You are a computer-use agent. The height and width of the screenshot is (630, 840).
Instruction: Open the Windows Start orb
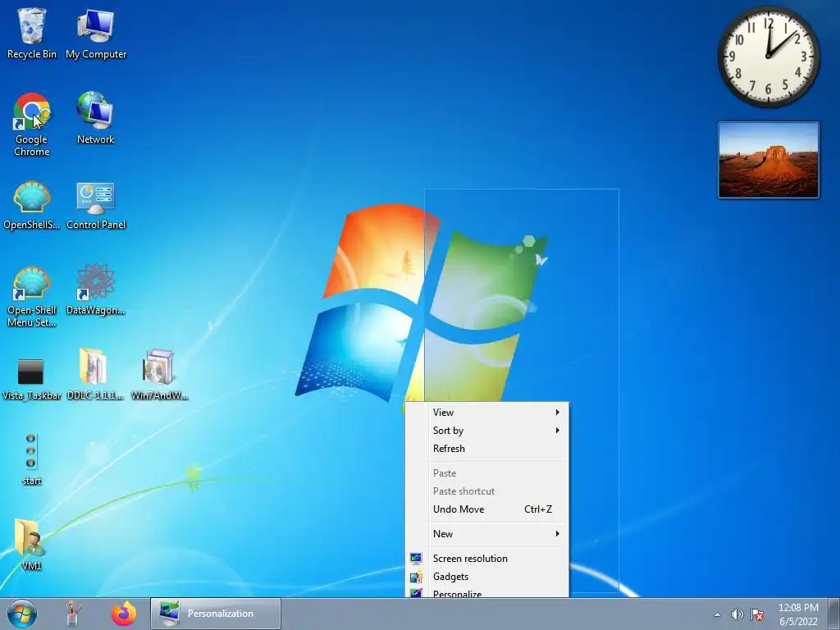click(x=22, y=614)
